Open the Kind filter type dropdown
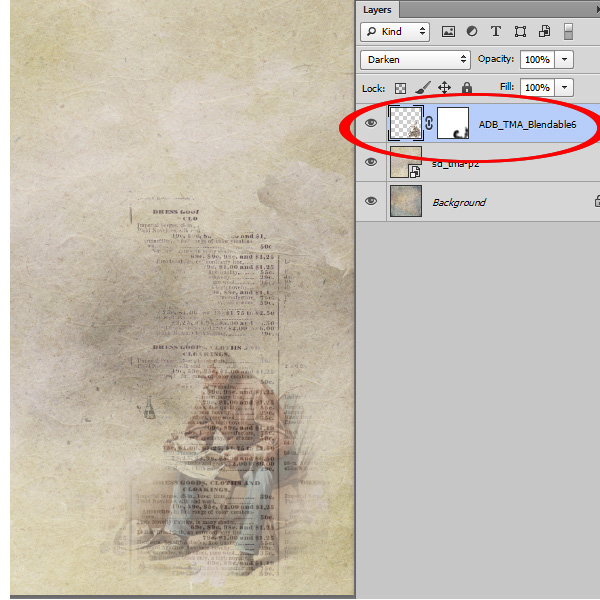 395,31
